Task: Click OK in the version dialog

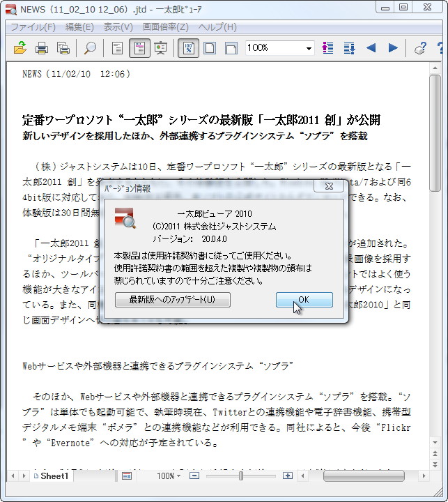Action: point(304,300)
